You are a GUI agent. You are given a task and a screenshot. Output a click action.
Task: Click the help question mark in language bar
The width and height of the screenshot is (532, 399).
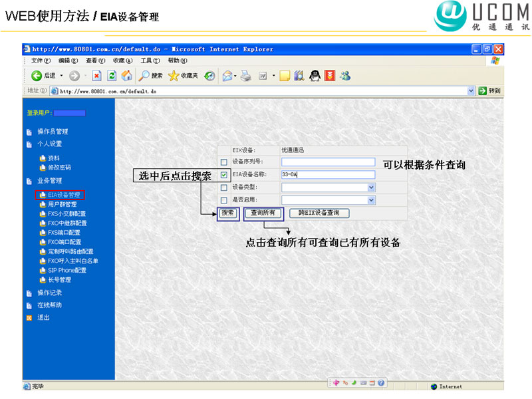381,383
